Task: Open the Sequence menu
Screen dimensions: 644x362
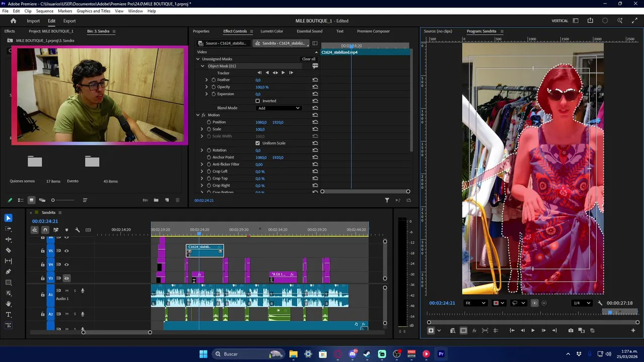Action: pos(45,11)
